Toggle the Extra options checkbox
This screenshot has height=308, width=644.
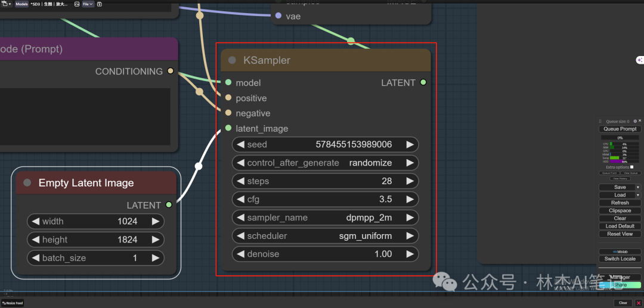(631, 167)
